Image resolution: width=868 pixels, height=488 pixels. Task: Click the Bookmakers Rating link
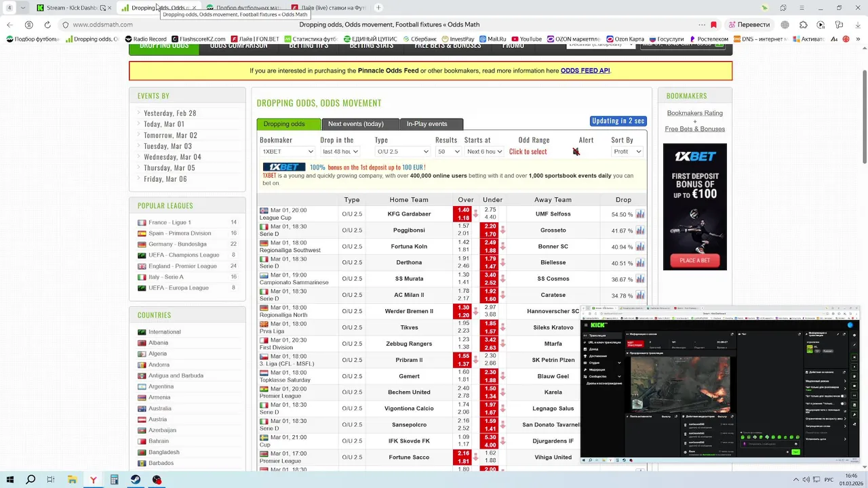pyautogui.click(x=694, y=113)
